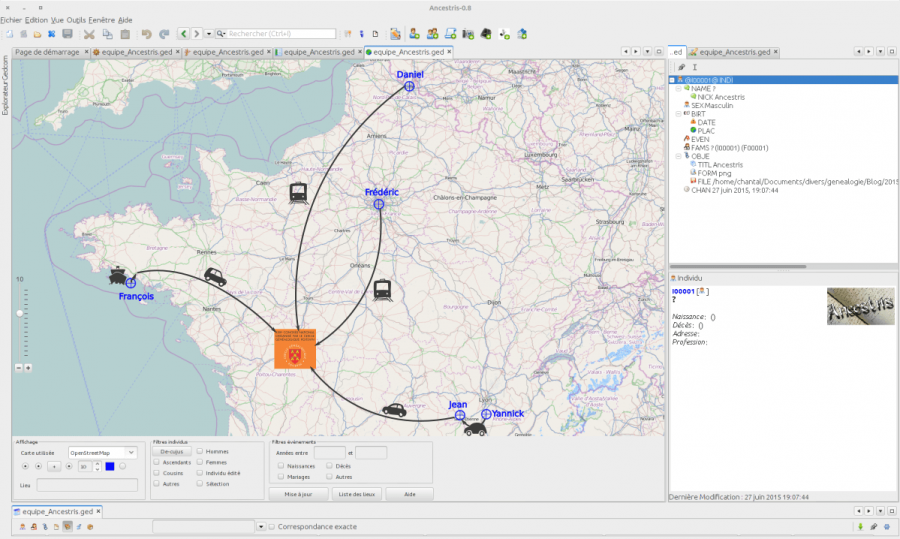Click the save floppy disk icon
900x539 pixels.
click(67, 34)
